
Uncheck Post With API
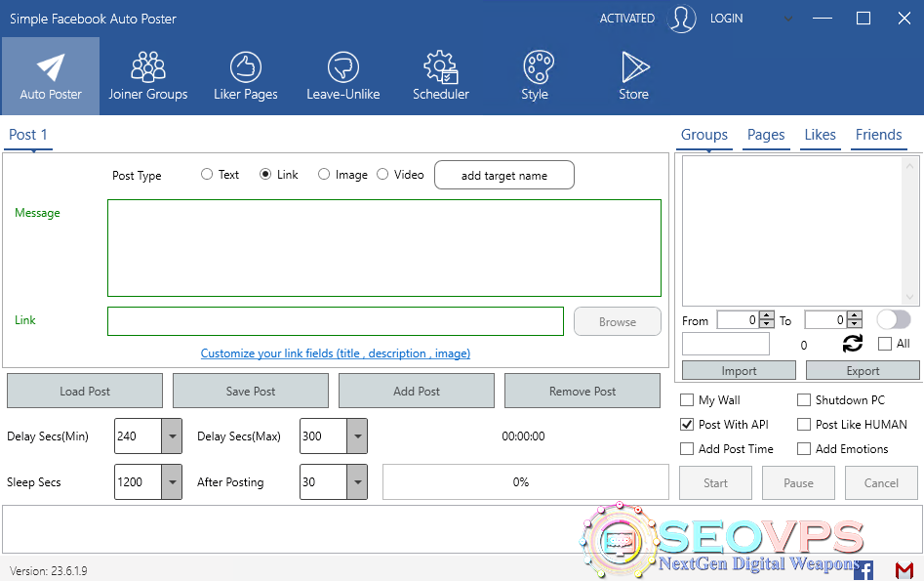coord(687,424)
